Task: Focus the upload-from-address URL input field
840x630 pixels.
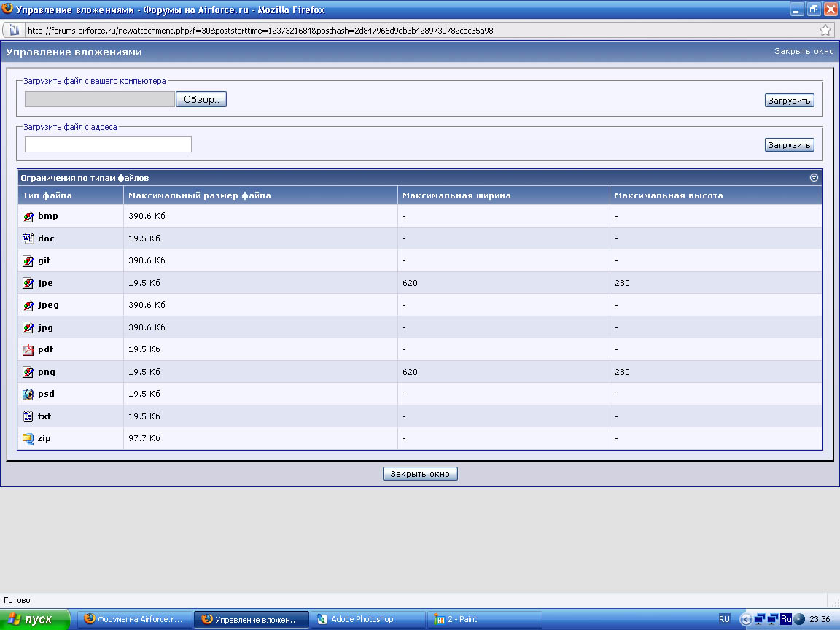Action: [108, 144]
